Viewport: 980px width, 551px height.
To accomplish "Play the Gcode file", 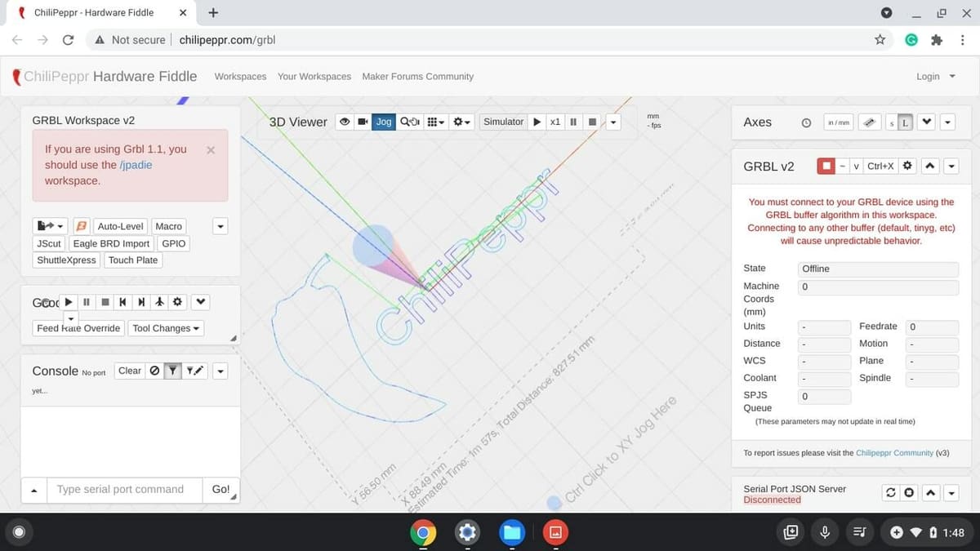I will pyautogui.click(x=69, y=302).
